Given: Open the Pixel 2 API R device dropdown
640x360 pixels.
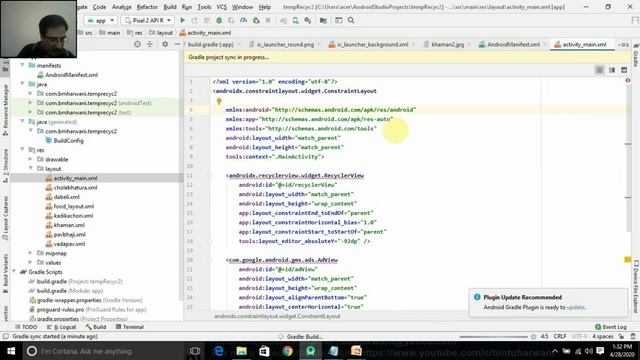Looking at the screenshot, I should [148, 20].
